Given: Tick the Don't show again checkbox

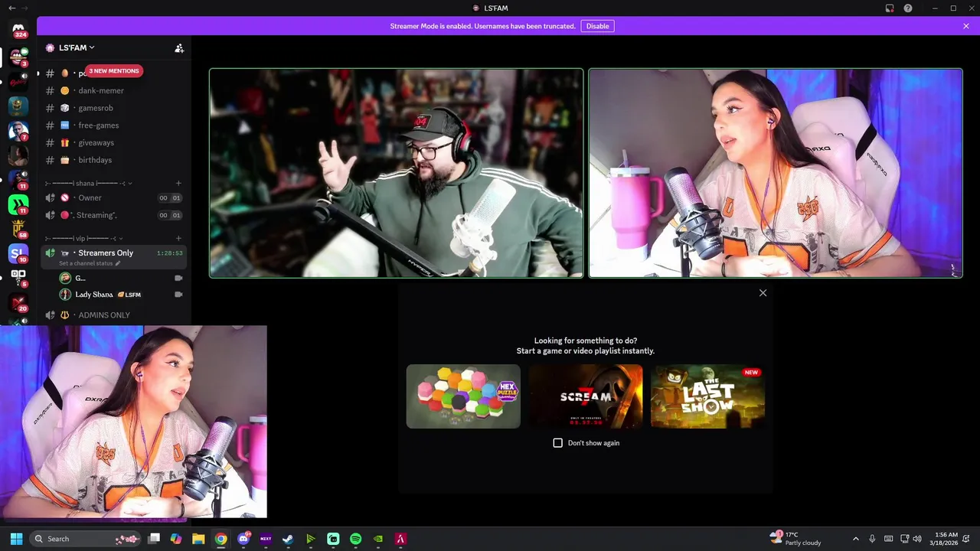Looking at the screenshot, I should click(x=557, y=443).
